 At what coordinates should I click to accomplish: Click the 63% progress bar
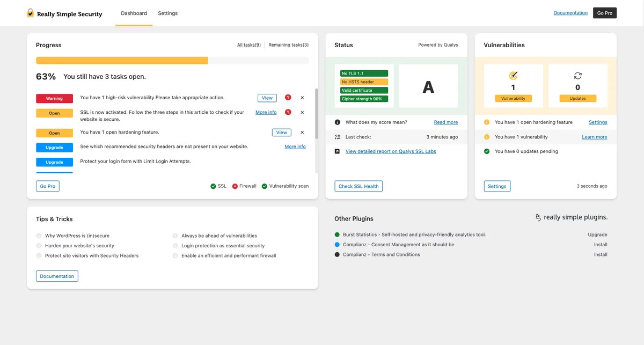[x=172, y=61]
